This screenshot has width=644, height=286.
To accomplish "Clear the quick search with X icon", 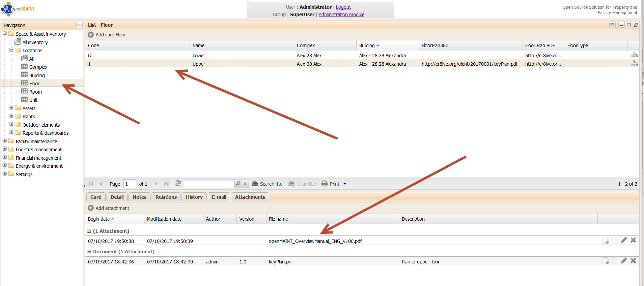I will click(x=245, y=184).
